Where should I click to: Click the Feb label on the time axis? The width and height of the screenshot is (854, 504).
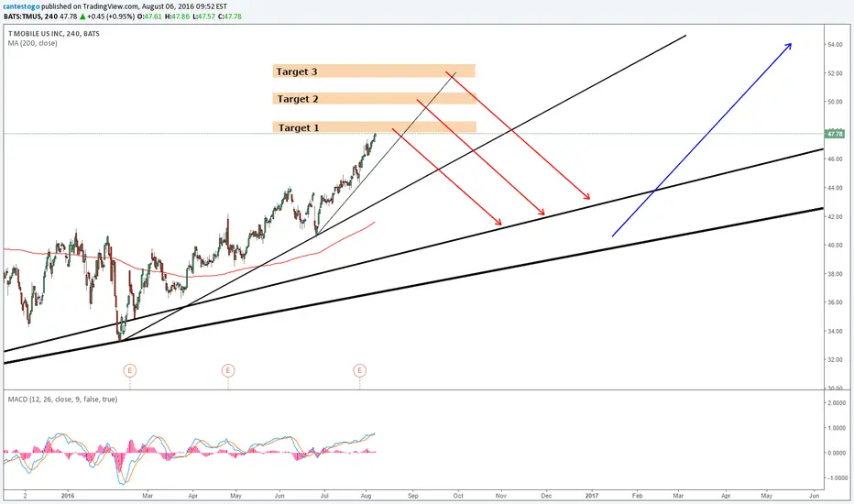[x=637, y=496]
